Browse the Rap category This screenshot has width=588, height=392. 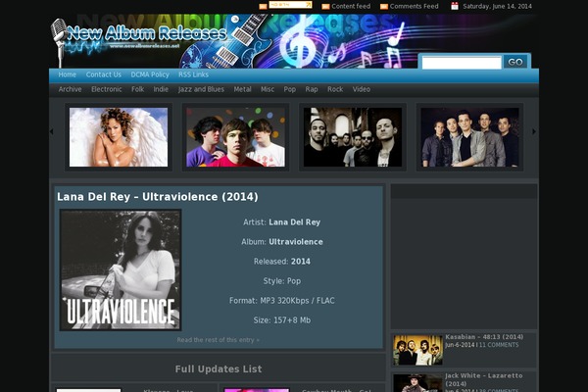[x=312, y=89]
